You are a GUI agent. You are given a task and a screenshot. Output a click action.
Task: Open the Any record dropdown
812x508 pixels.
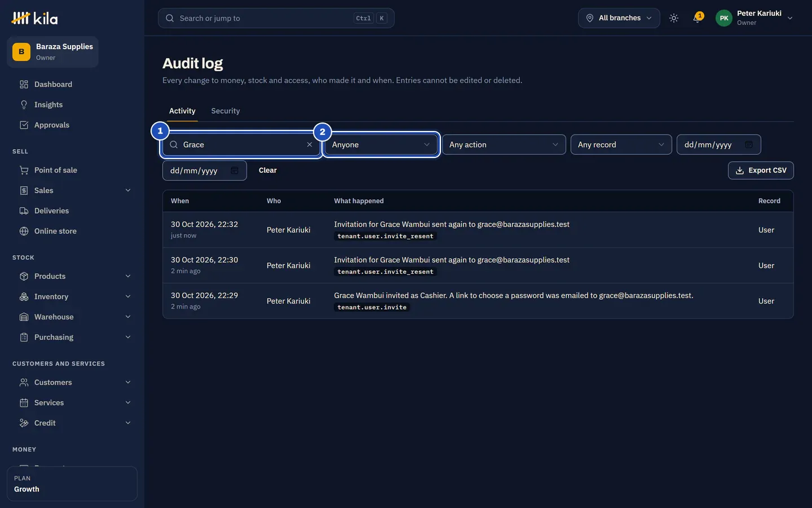coord(621,144)
